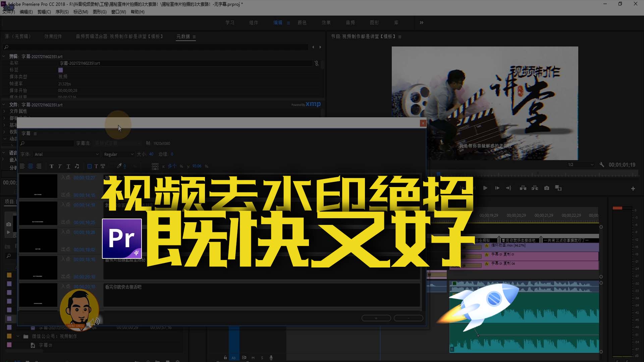Collapse the 微信公众号 bin folder

[18, 336]
